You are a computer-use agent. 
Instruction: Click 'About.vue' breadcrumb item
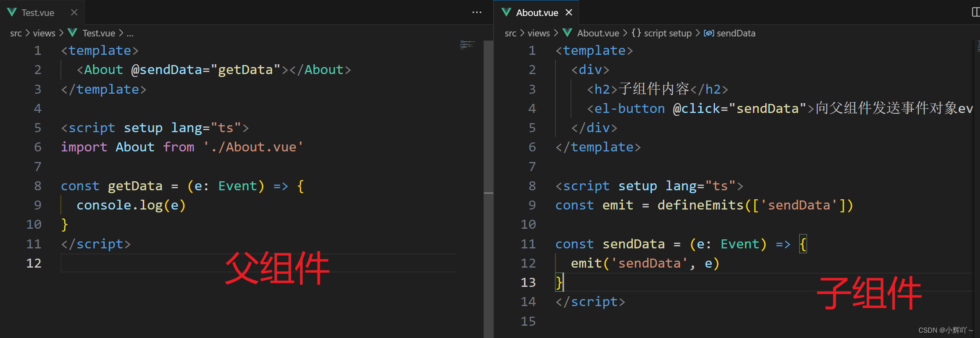click(x=598, y=33)
